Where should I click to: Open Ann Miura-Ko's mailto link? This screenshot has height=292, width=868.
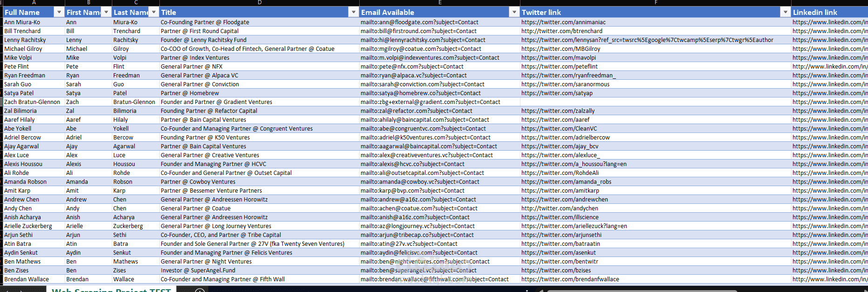click(x=419, y=22)
